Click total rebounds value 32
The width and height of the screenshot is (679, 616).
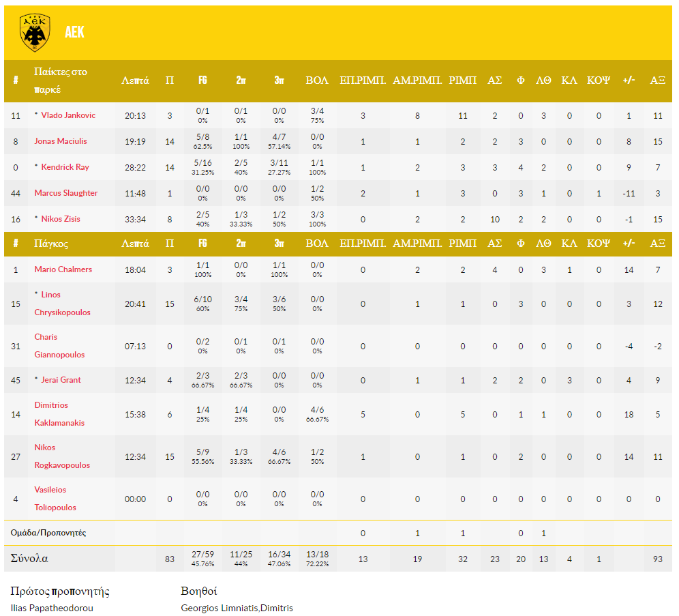462,559
